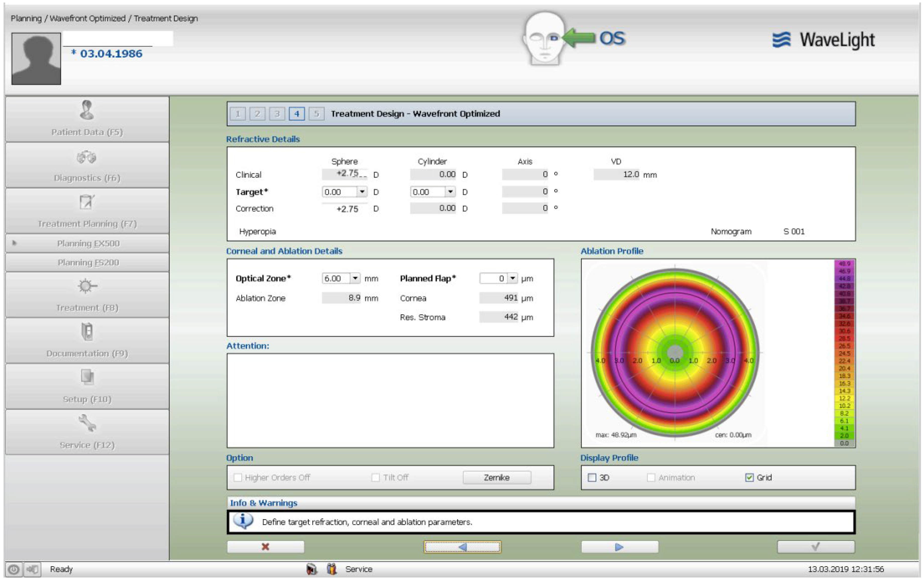The height and width of the screenshot is (581, 924).
Task: Uncheck the Grid display checkbox
Action: coord(749,478)
